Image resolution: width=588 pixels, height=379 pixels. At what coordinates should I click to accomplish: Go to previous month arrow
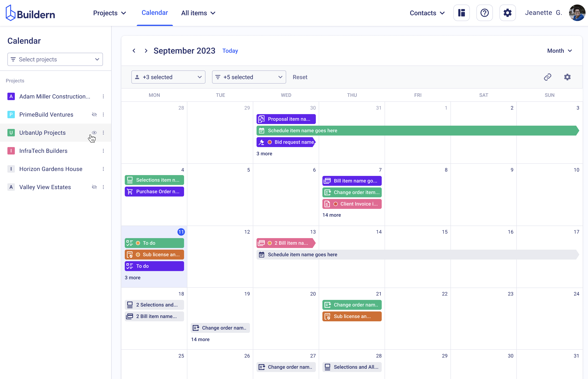134,51
